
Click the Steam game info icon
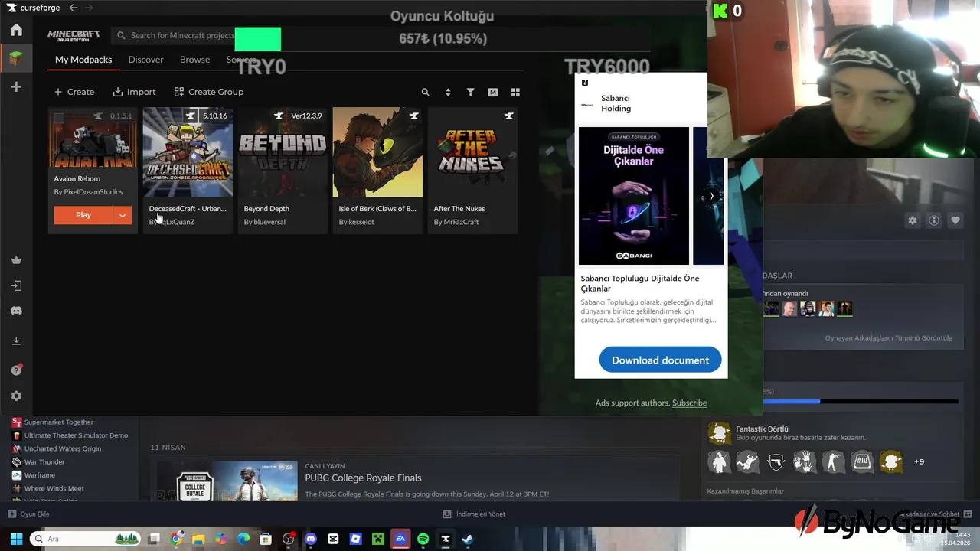click(934, 220)
